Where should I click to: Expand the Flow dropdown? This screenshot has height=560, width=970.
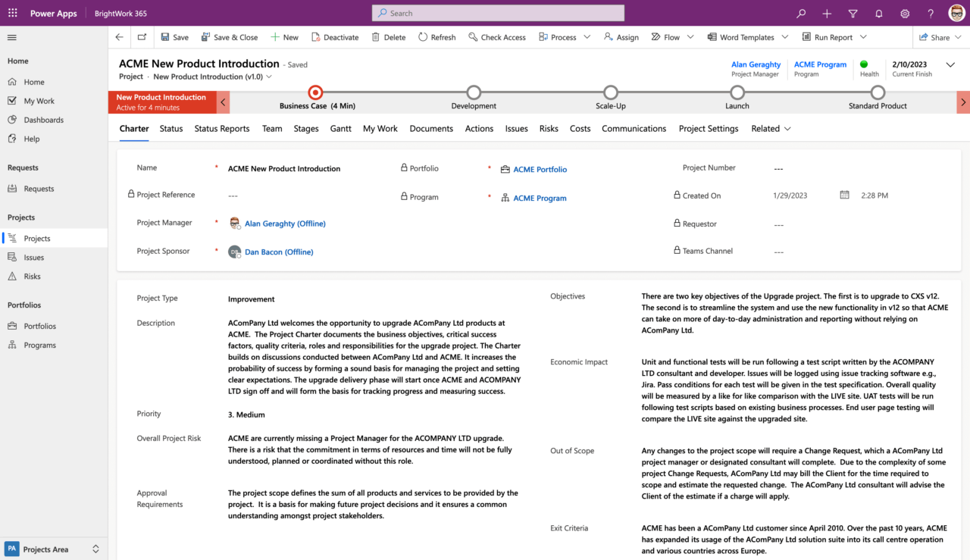pyautogui.click(x=690, y=36)
